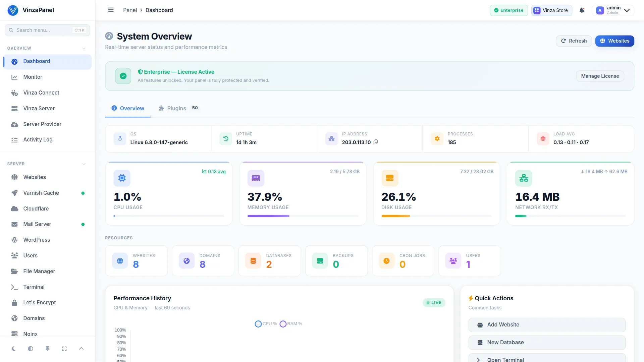This screenshot has width=644, height=362.
Task: Click the File Manager folder icon
Action: coord(14,271)
